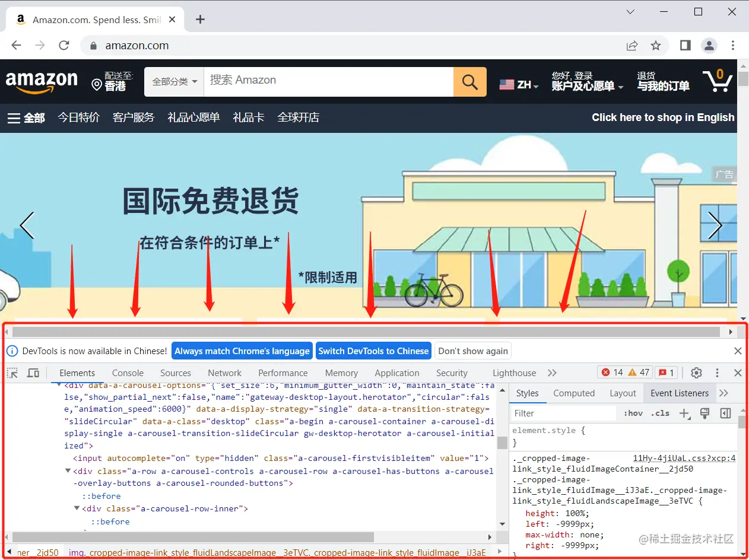Select the Styles tab
This screenshot has width=749, height=560.
click(x=527, y=393)
